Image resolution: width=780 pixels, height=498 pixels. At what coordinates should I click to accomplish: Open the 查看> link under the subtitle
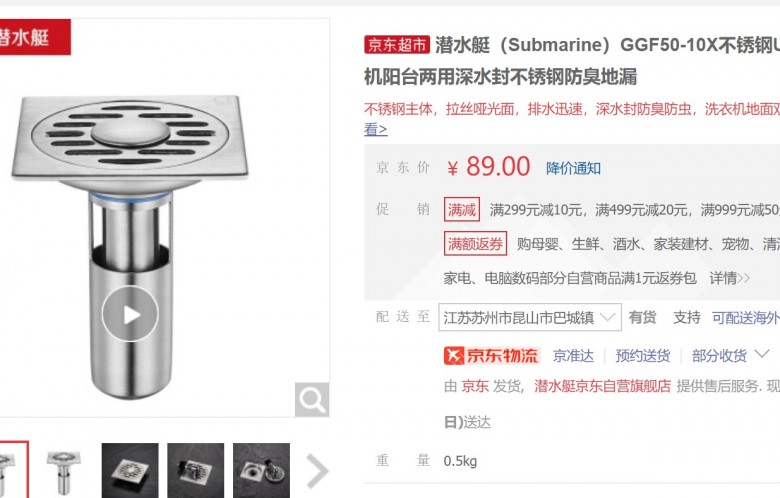[376, 129]
